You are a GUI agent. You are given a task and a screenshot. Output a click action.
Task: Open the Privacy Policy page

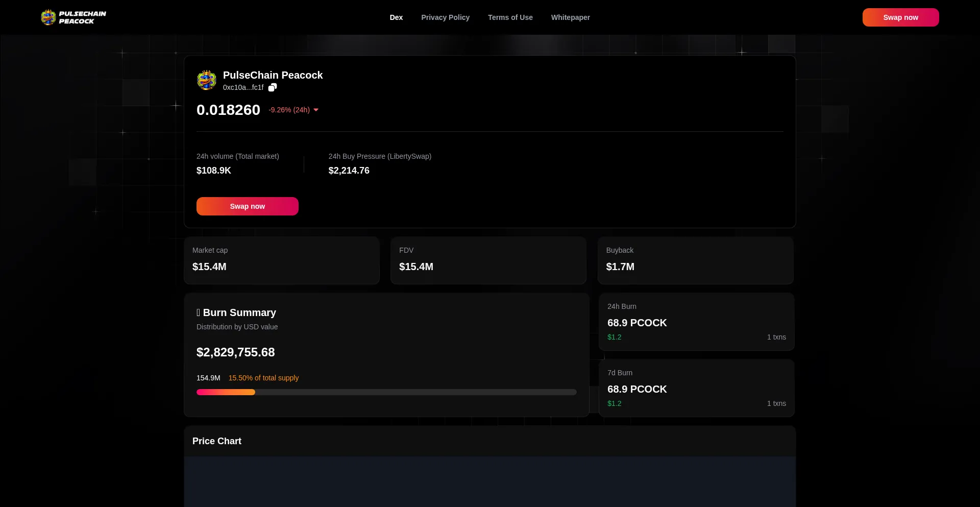click(x=445, y=17)
